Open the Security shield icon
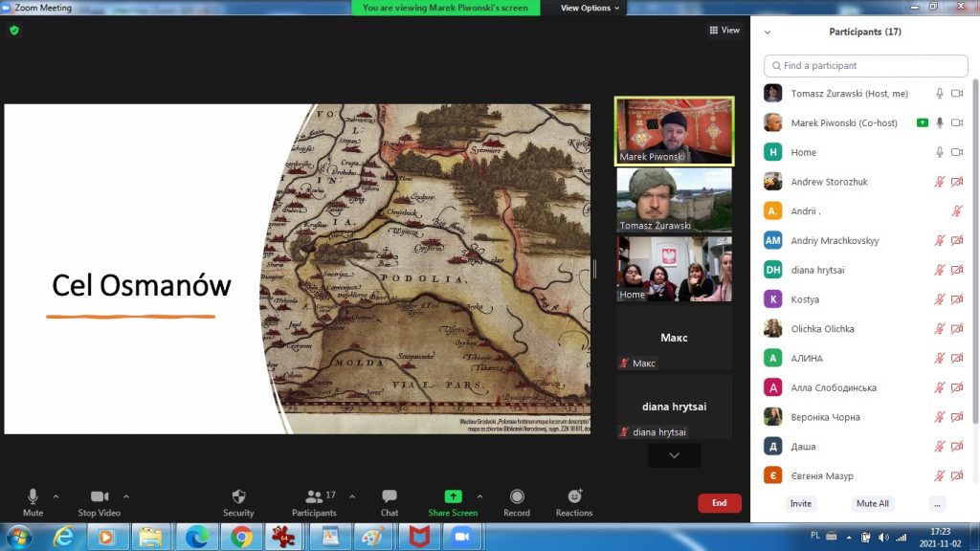 coord(238,496)
